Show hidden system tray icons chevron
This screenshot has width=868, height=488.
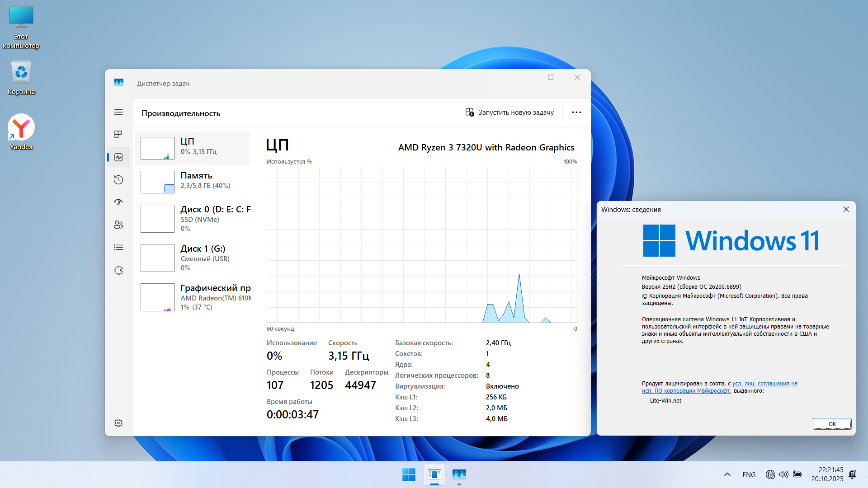(727, 474)
